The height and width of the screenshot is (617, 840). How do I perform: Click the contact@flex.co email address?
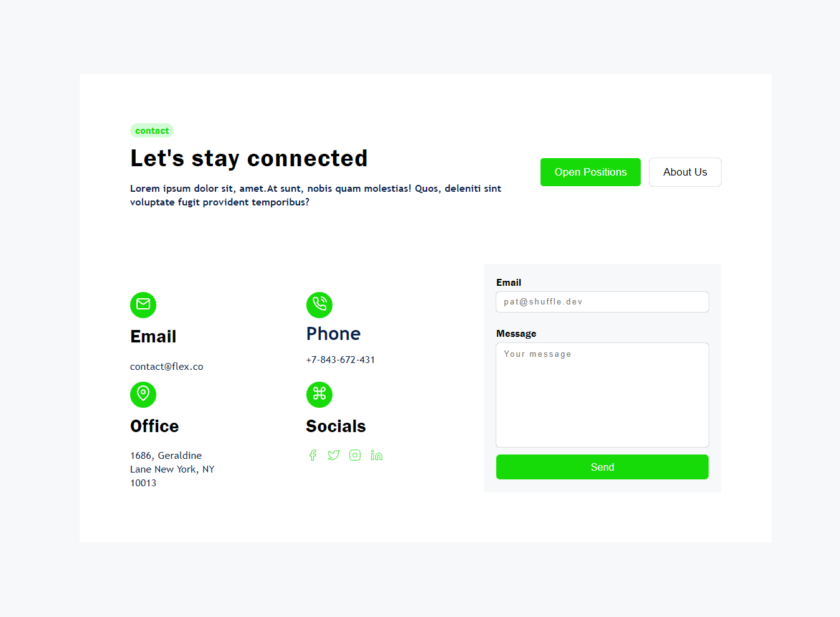167,367
